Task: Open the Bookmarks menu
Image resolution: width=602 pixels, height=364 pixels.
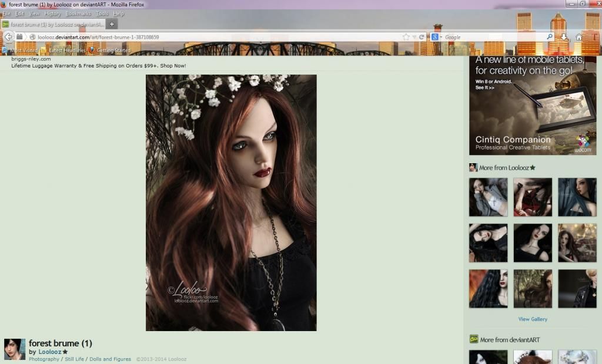Action: pyautogui.click(x=78, y=14)
